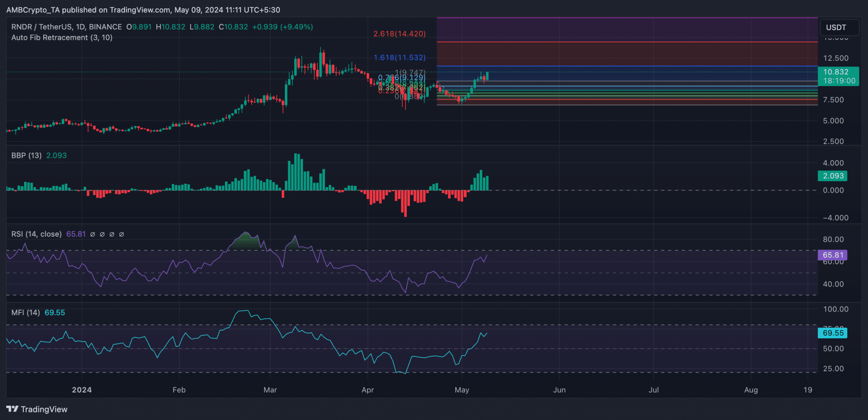868x420 pixels.
Task: Click the Aug label on time axis
Action: (x=751, y=390)
